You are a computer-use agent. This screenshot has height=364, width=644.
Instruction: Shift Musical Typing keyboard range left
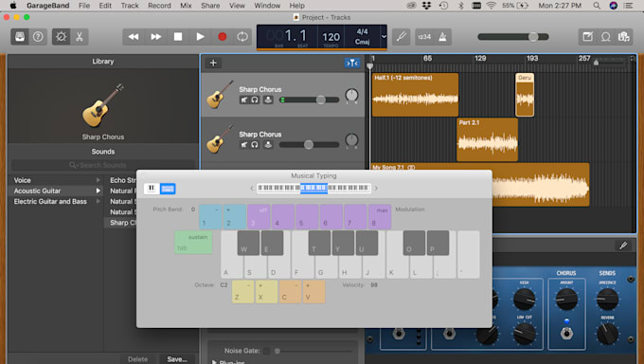(252, 189)
